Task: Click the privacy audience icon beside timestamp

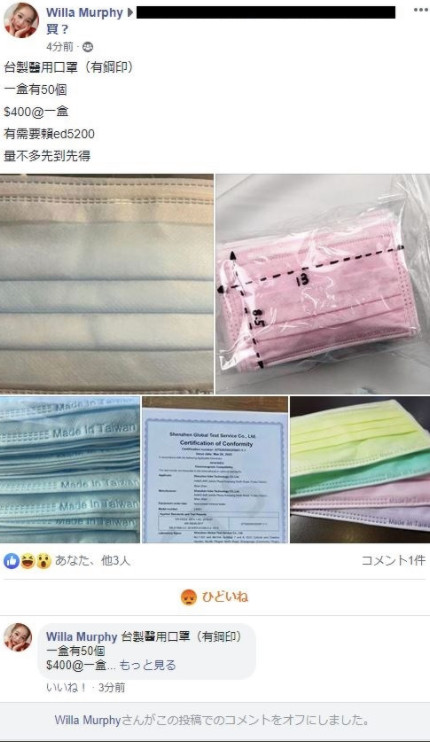Action: pyautogui.click(x=88, y=47)
